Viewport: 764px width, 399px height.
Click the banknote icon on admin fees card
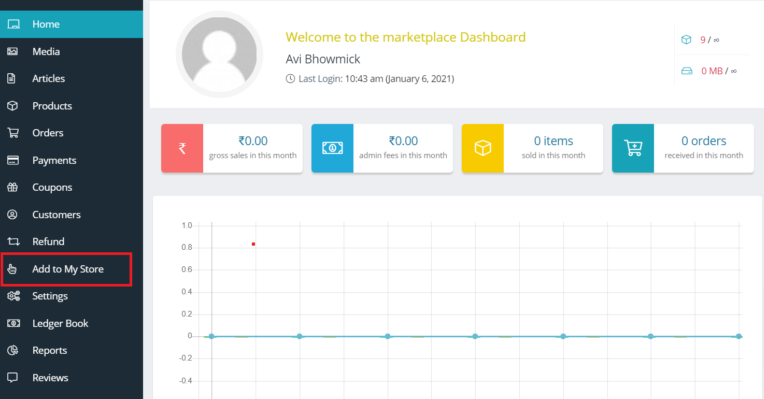pos(332,148)
